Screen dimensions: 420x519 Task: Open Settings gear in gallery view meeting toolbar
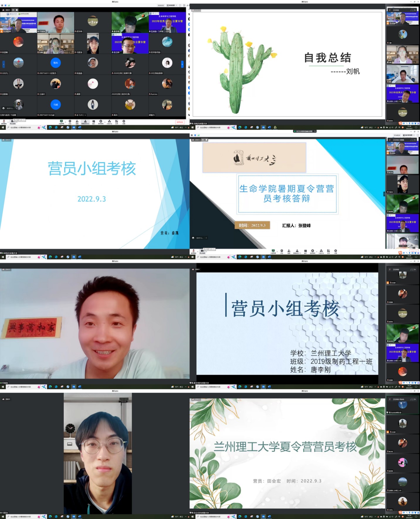tap(124, 122)
